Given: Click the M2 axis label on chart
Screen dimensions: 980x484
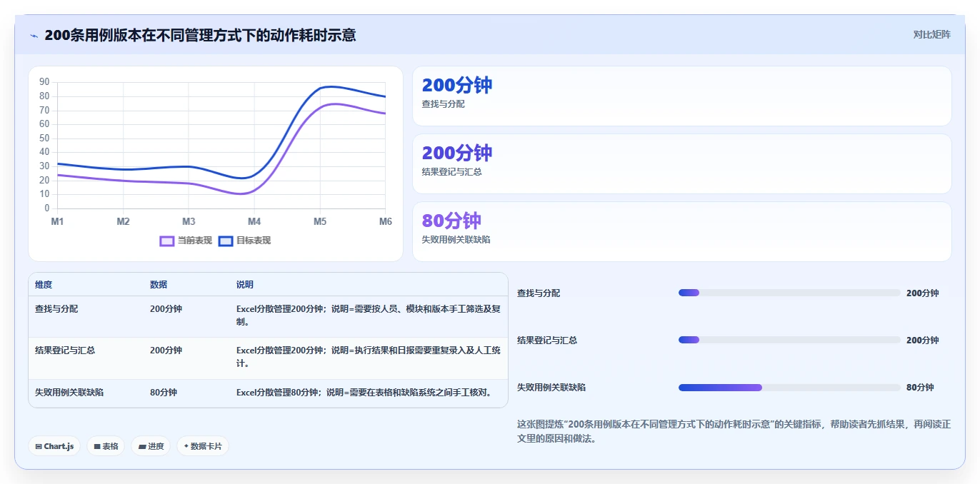Looking at the screenshot, I should click(123, 221).
